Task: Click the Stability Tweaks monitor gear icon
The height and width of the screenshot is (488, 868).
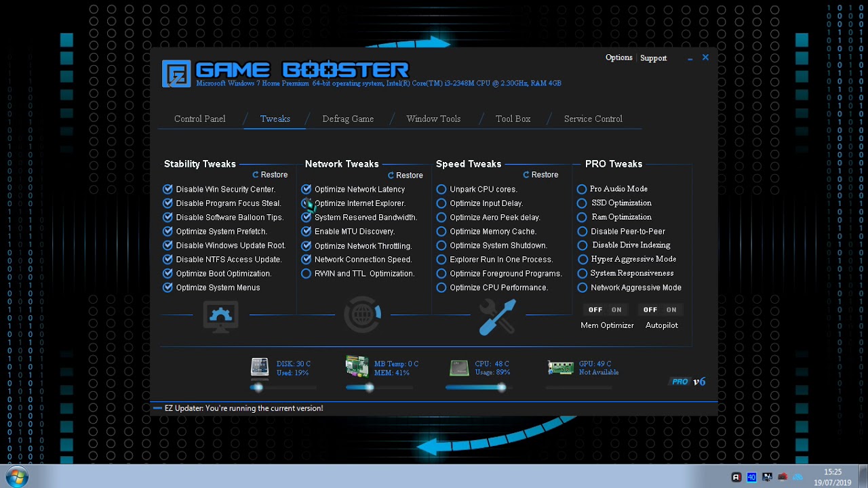Action: click(220, 316)
